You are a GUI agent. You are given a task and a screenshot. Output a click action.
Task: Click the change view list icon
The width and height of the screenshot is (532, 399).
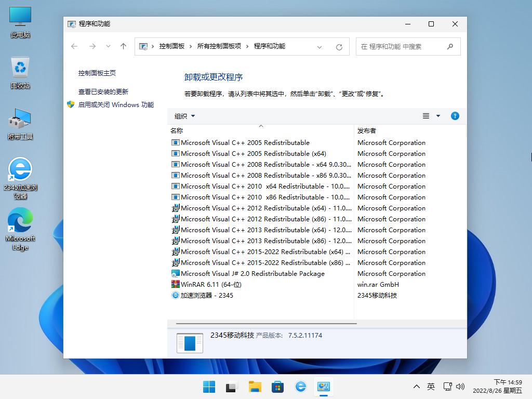(x=426, y=116)
